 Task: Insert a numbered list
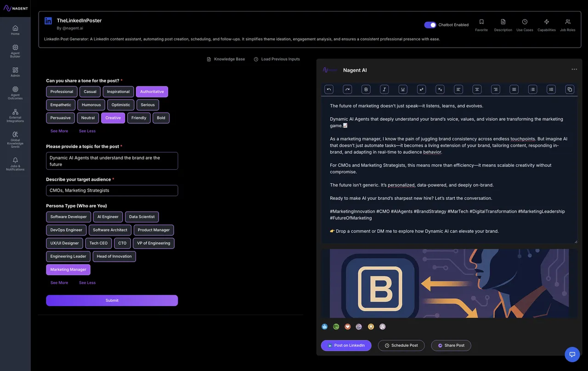coord(551,90)
